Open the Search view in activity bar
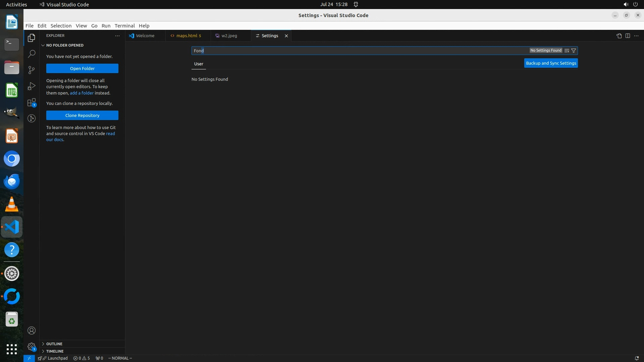 tap(32, 54)
